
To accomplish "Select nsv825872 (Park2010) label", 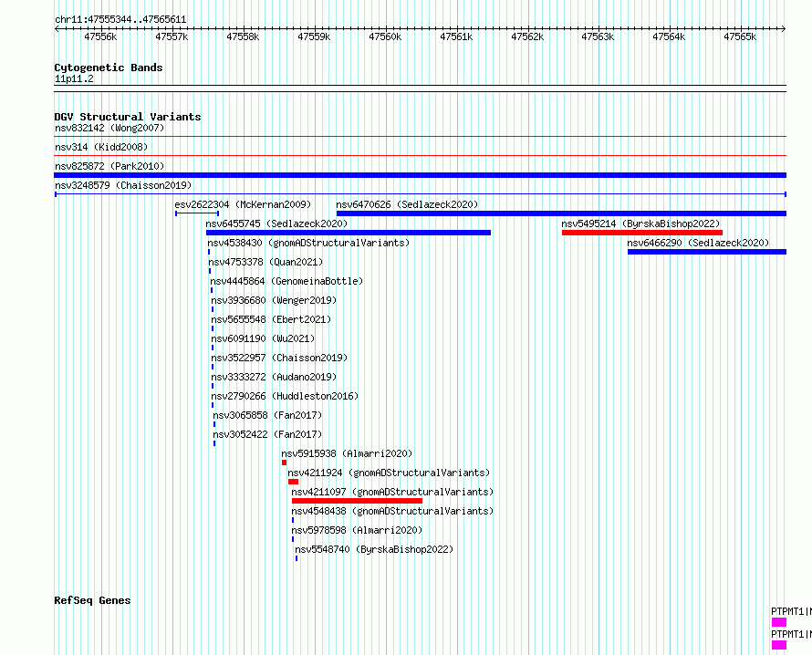I will pyautogui.click(x=109, y=166).
